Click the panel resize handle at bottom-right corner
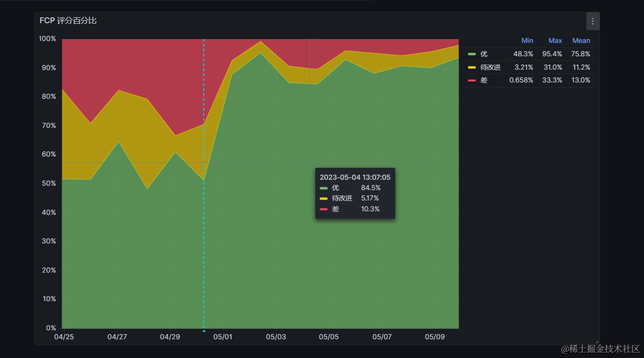Image resolution: width=644 pixels, height=358 pixels. (x=597, y=342)
